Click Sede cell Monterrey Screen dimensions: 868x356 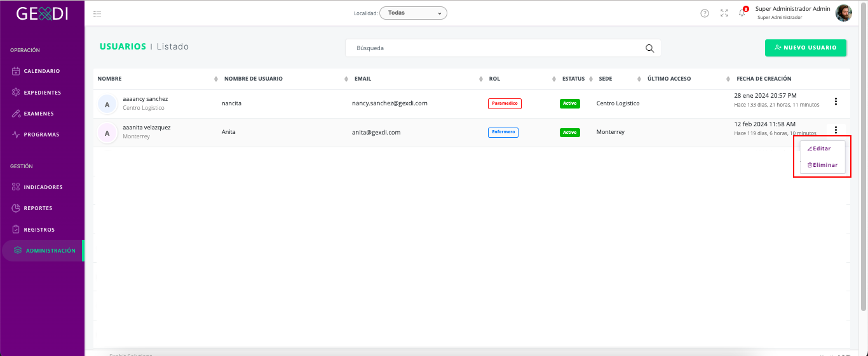[611, 132]
